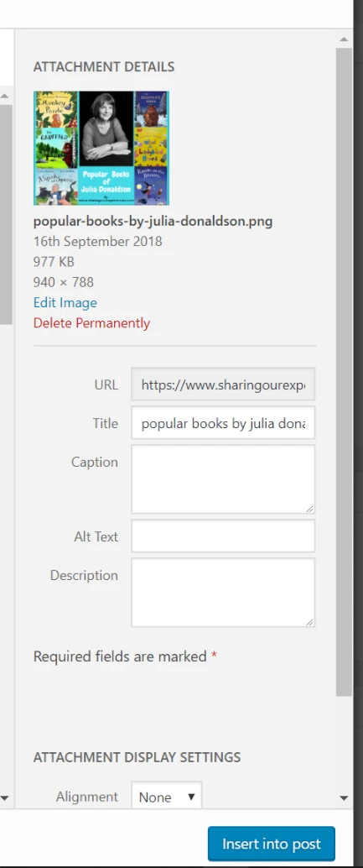Click the media library scrollbar thumb
This screenshot has width=363, height=868.
click(x=4, y=215)
